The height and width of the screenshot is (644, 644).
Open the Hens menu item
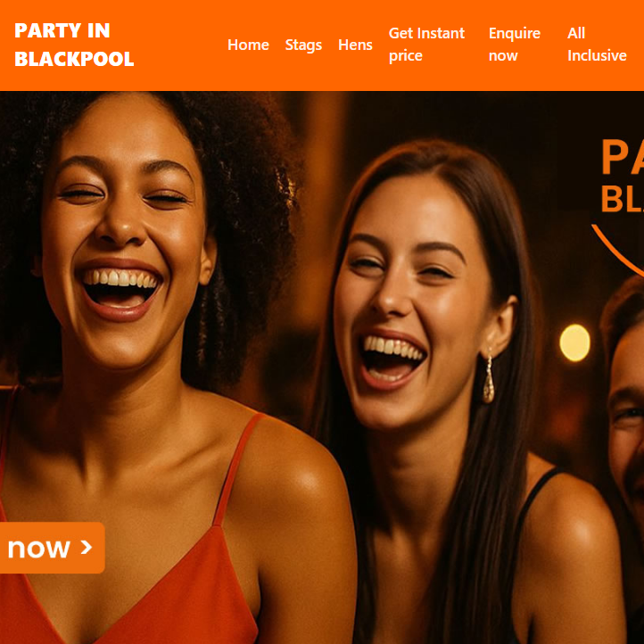(355, 45)
